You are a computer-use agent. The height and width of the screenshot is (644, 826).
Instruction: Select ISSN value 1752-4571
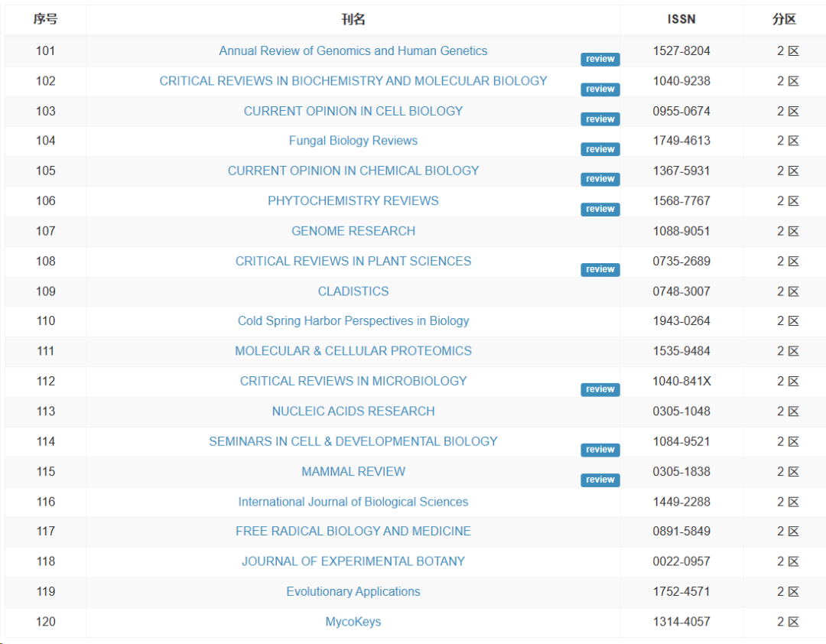(681, 591)
